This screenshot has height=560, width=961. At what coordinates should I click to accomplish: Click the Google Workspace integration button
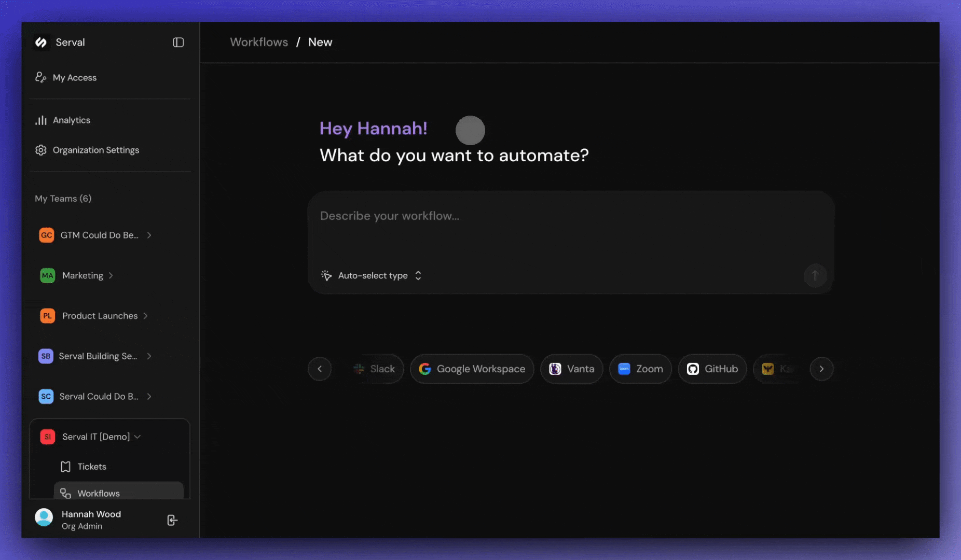(471, 369)
